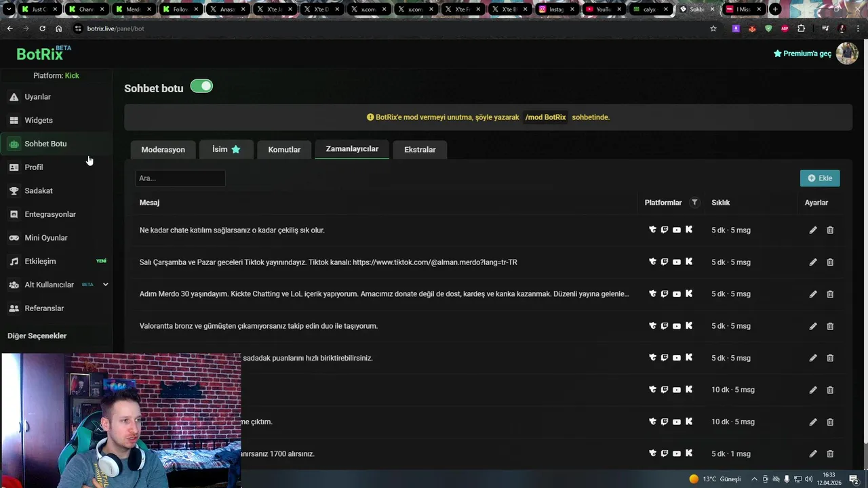868x488 pixels.
Task: Select the Zamanlayıcılar tab
Action: 352,149
